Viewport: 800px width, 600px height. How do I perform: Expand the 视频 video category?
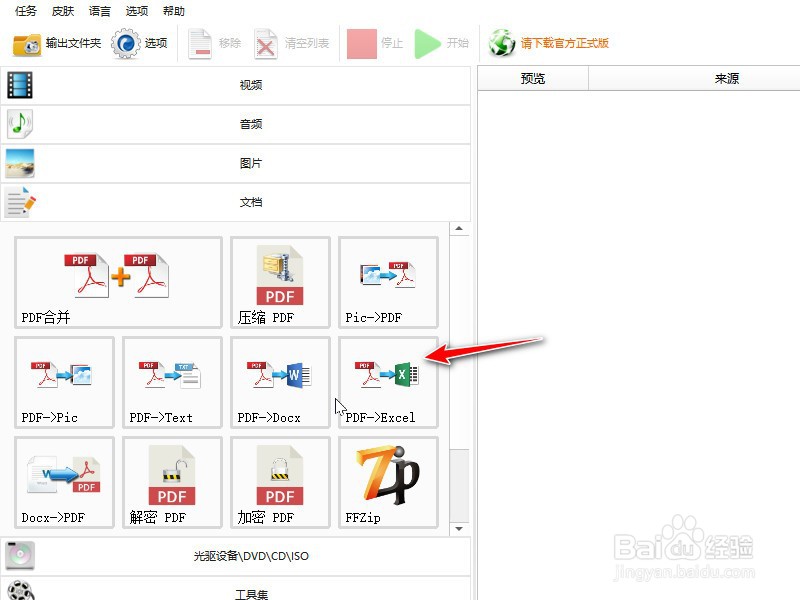tap(250, 85)
